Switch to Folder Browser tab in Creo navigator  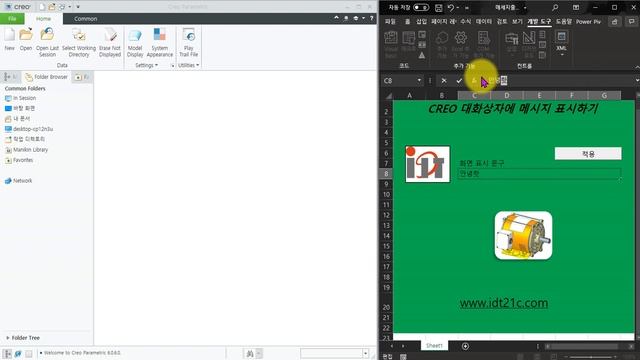point(46,77)
